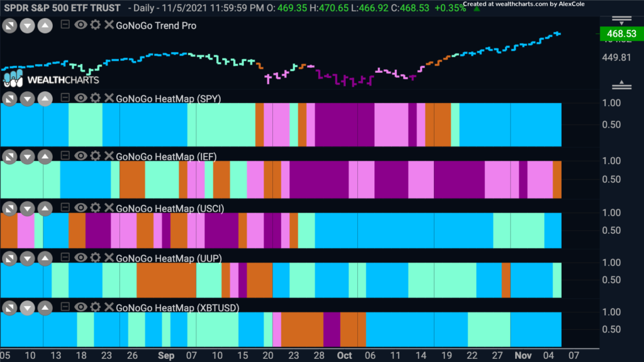Image resolution: width=644 pixels, height=362 pixels.
Task: Select the GoNoGo HeatMap (SPY) label
Action: coord(169,99)
